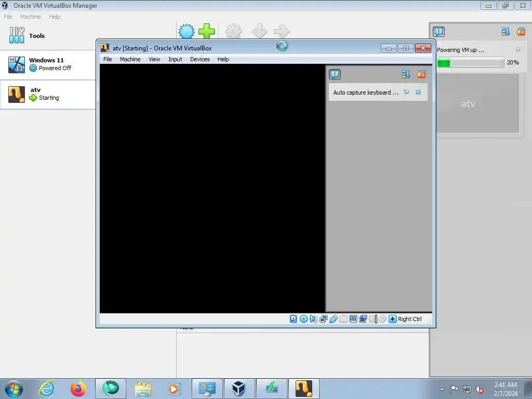The width and height of the screenshot is (532, 399).
Task: Click the Auto capture keyboard notification text
Action: [x=365, y=92]
